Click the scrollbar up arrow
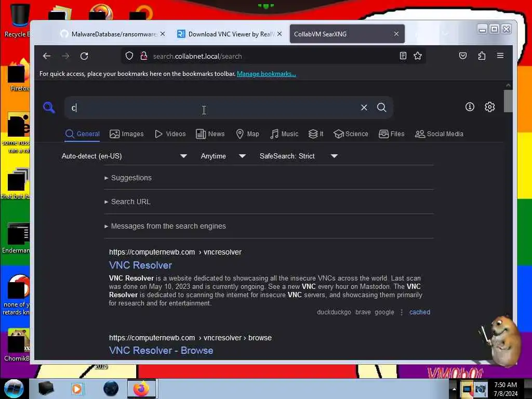The width and height of the screenshot is (532, 399). point(508,85)
